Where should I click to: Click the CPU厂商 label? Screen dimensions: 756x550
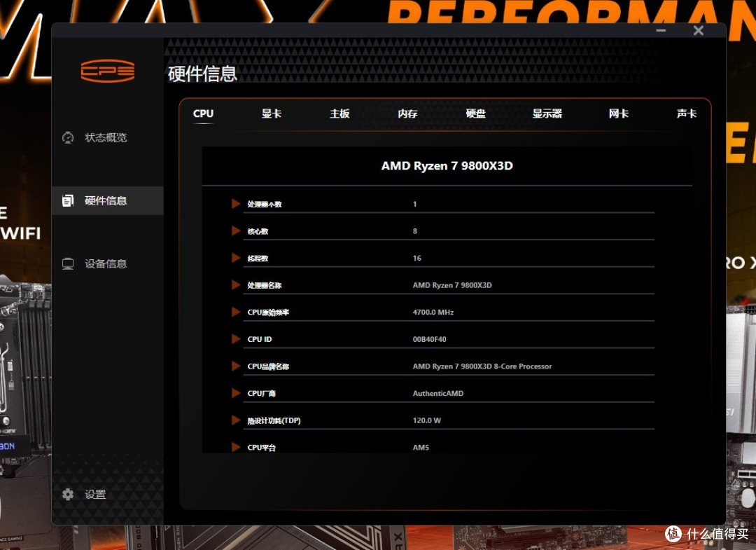tap(261, 393)
